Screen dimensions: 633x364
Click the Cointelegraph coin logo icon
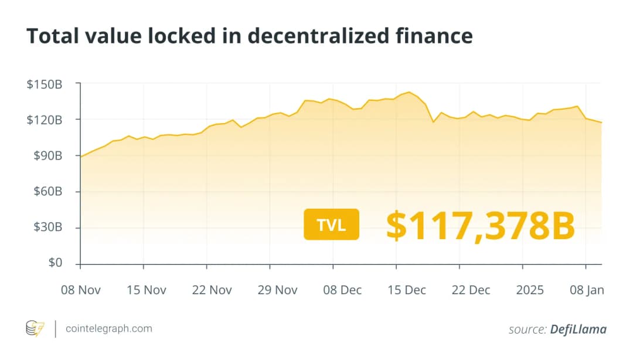(x=35, y=329)
